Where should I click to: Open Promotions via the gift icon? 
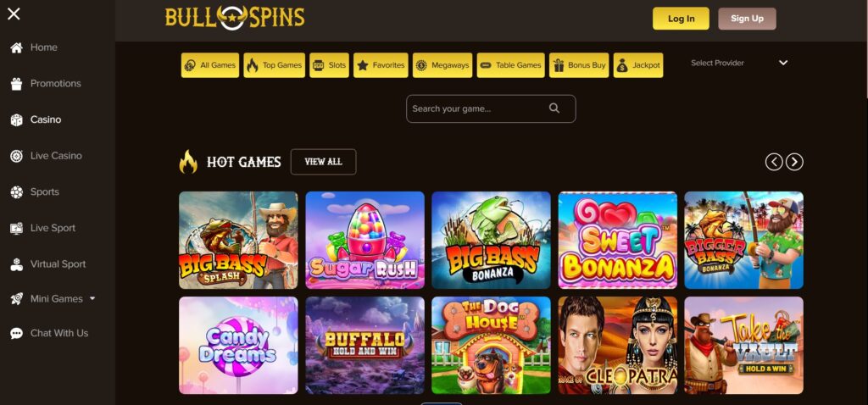[17, 84]
